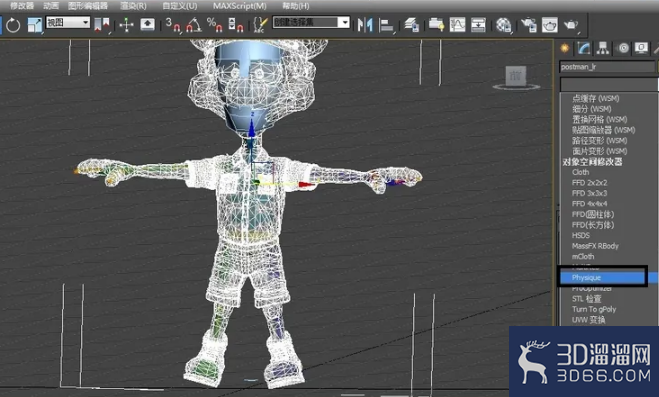Open the 动画 menu

click(x=51, y=6)
